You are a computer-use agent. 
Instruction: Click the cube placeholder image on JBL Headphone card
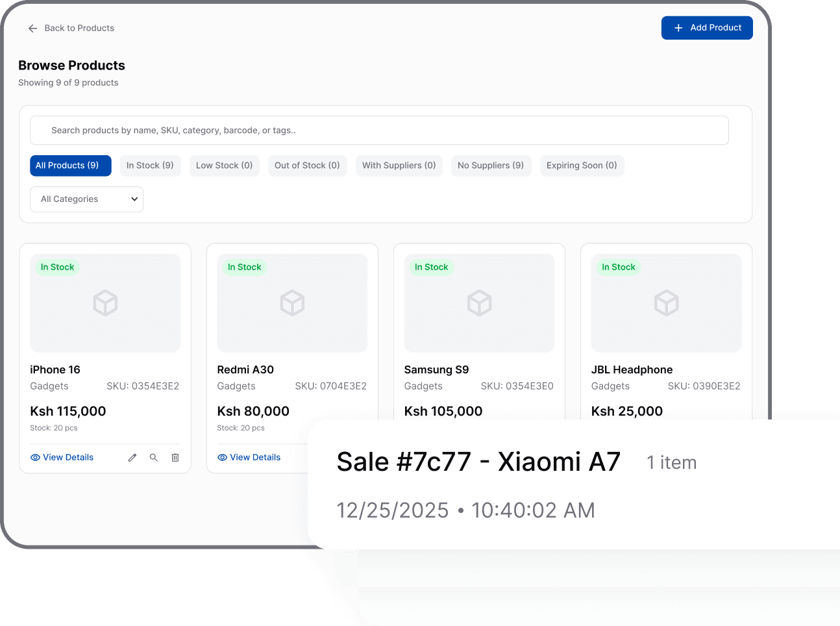[x=666, y=303]
